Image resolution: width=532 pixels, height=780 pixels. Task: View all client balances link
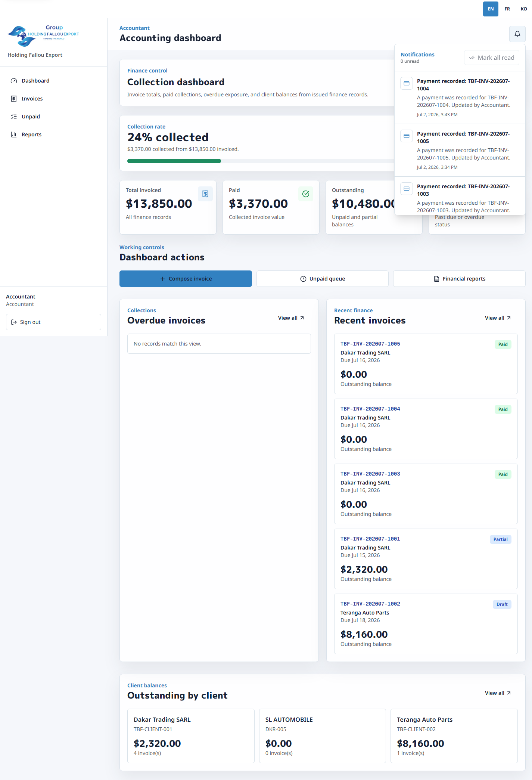498,693
